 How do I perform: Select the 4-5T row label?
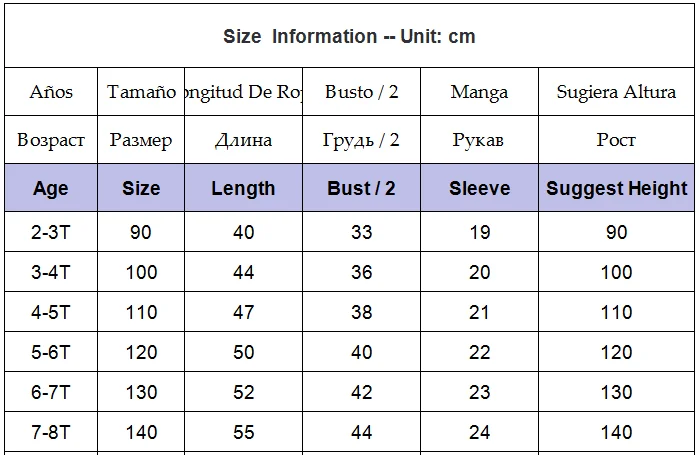tap(51, 312)
